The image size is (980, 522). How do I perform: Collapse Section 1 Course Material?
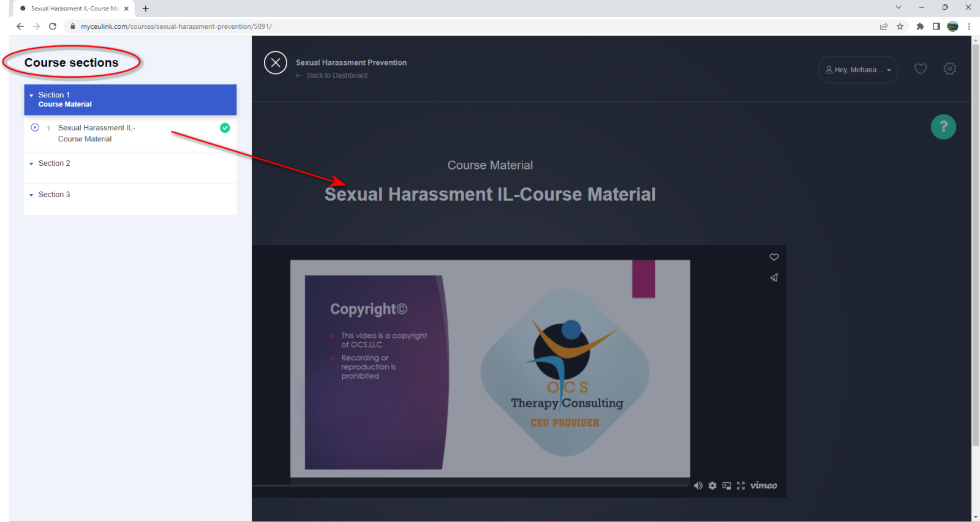point(130,100)
